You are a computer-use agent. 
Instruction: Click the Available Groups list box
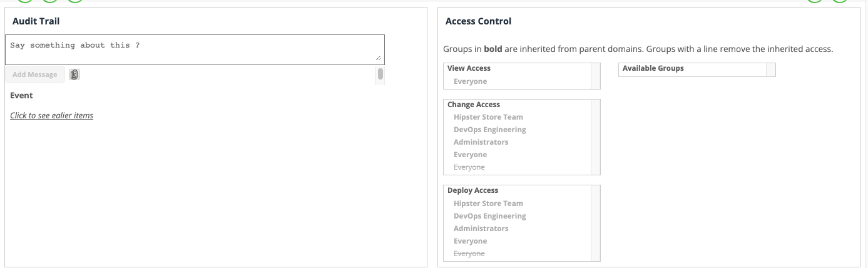click(x=697, y=70)
